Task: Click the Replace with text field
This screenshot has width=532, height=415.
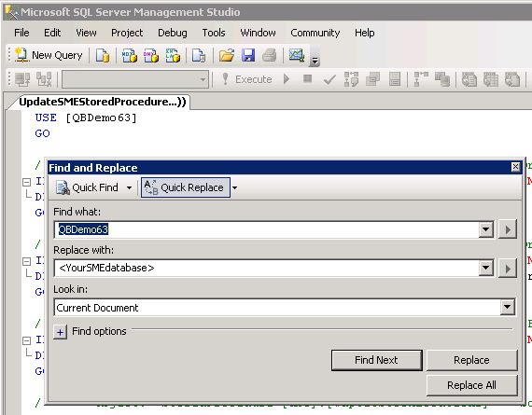Action: pos(266,269)
